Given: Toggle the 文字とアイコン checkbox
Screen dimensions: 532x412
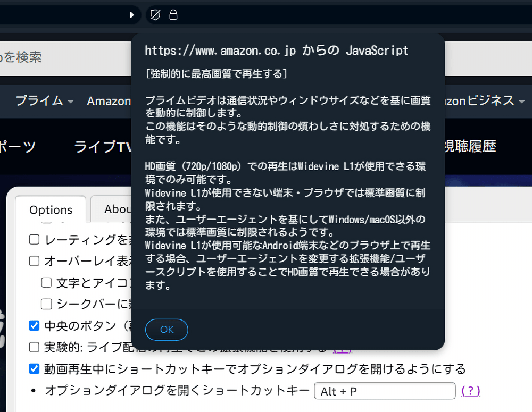Looking at the screenshot, I should pos(46,282).
